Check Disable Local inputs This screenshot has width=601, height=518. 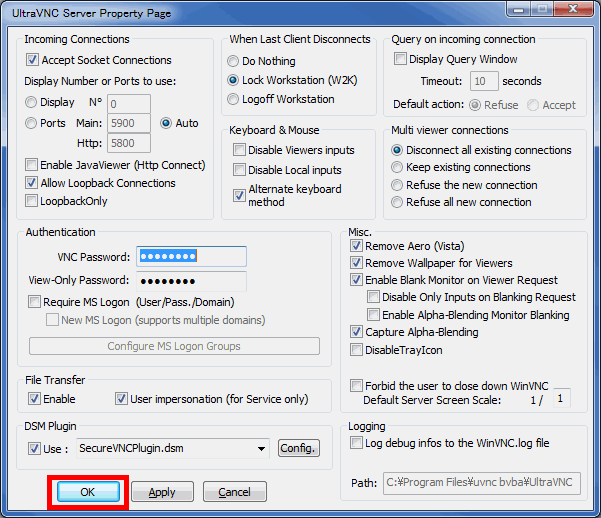coord(240,170)
